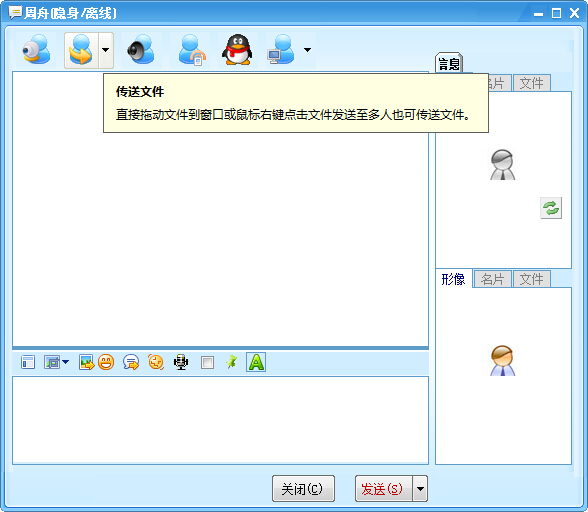Click the 关闭(C) button
The image size is (588, 512).
point(303,488)
